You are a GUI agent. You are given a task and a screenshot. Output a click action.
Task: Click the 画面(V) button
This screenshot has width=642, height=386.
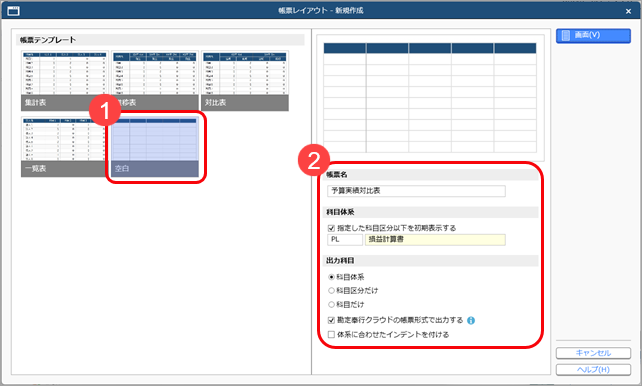[x=593, y=36]
